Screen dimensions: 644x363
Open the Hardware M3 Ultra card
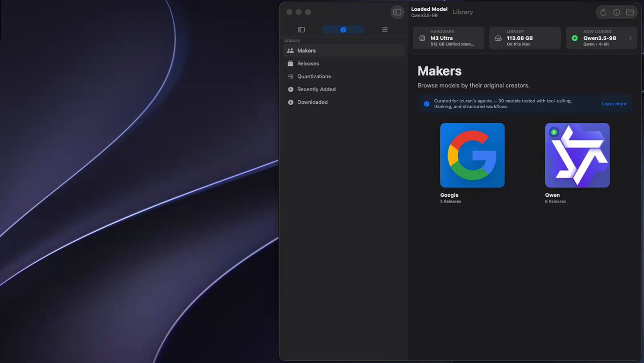[449, 38]
